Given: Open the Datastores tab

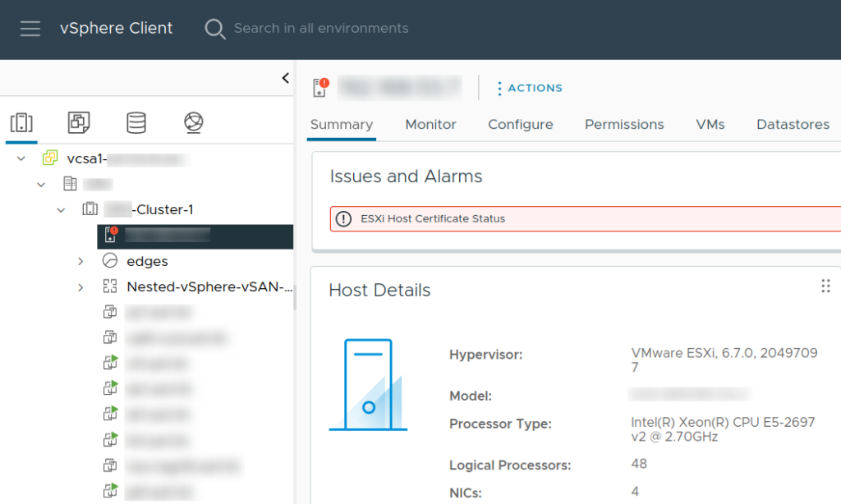Looking at the screenshot, I should pyautogui.click(x=793, y=125).
